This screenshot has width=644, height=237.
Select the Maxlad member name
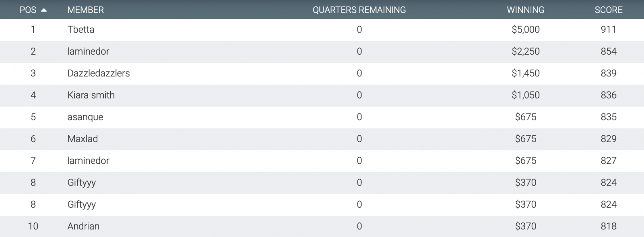tap(83, 139)
